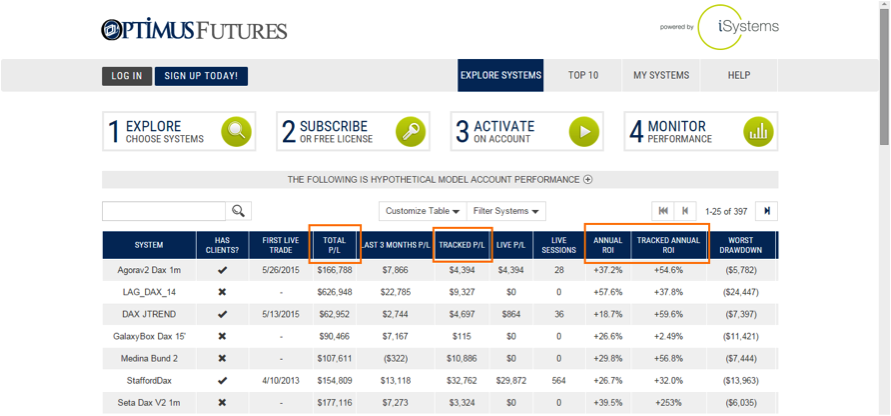Open the My Systems tab
Image resolution: width=891 pixels, height=416 pixels.
[661, 75]
